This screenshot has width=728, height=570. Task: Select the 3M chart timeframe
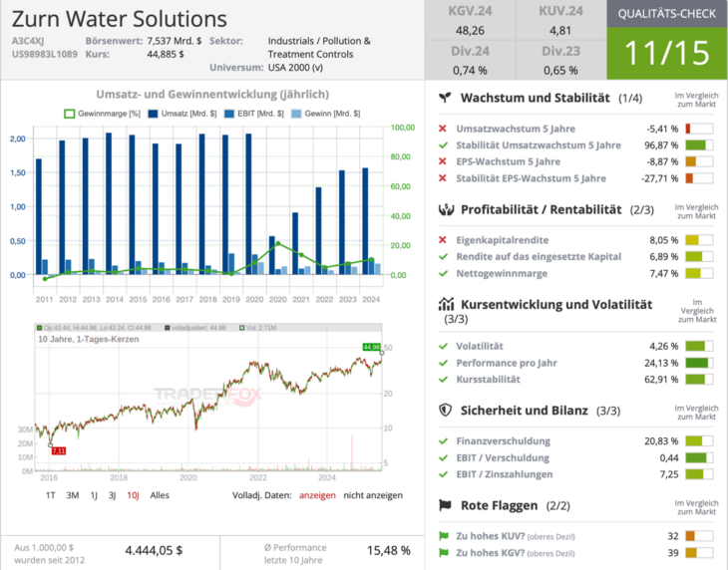tap(73, 495)
